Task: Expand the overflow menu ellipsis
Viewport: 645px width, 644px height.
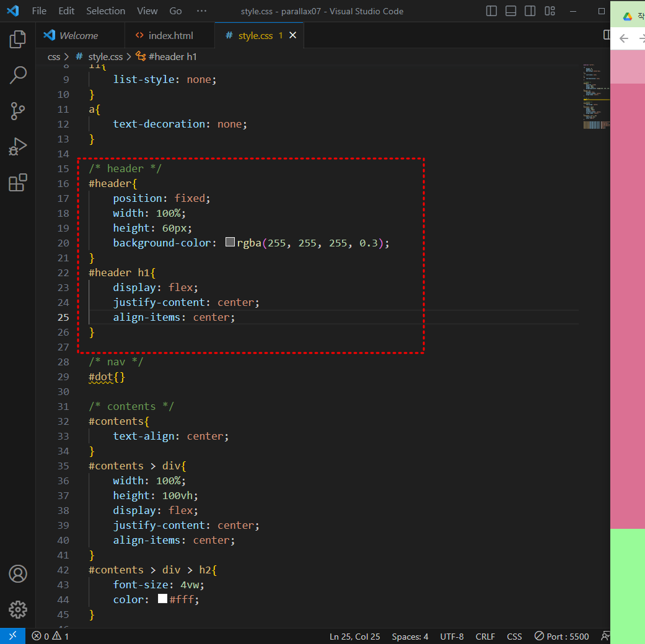Action: pyautogui.click(x=201, y=11)
